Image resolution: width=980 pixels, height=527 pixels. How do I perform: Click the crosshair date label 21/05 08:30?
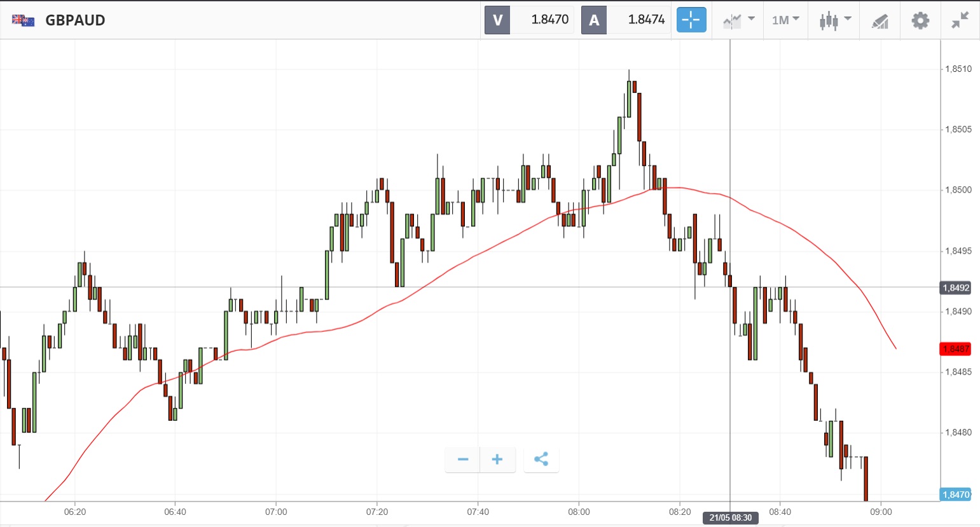pos(730,517)
